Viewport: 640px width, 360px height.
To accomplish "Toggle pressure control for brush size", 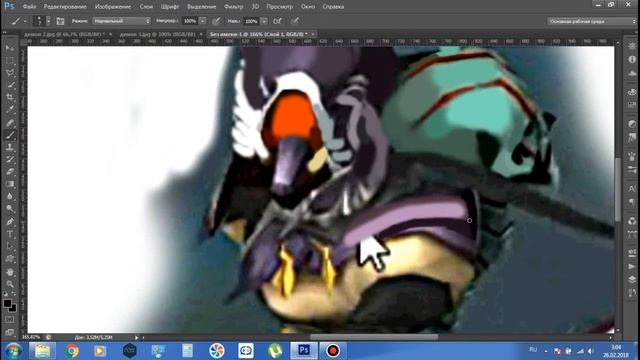I will (295, 21).
